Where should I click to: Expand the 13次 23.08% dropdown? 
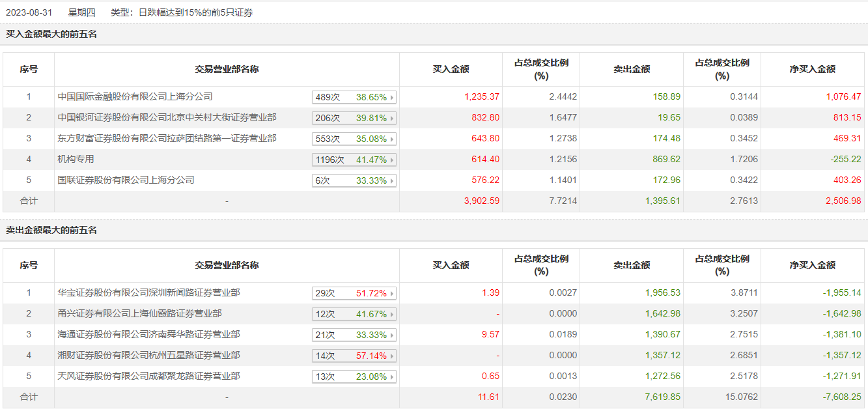(392, 377)
